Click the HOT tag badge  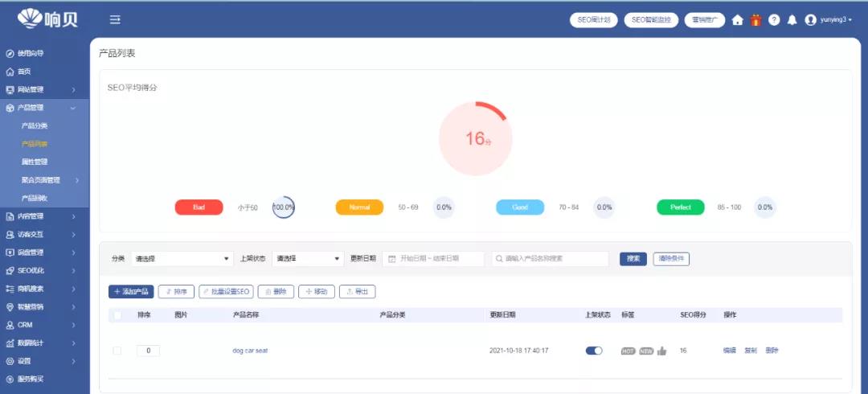point(628,351)
